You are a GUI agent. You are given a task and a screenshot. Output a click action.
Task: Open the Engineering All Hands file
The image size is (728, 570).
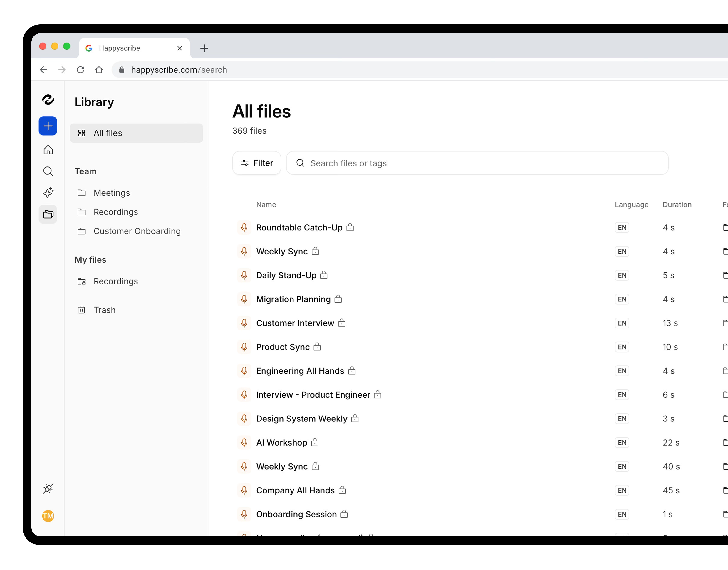(300, 371)
